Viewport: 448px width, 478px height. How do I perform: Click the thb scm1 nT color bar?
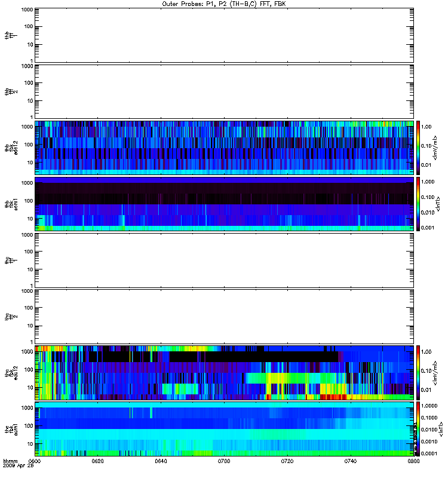(418, 204)
